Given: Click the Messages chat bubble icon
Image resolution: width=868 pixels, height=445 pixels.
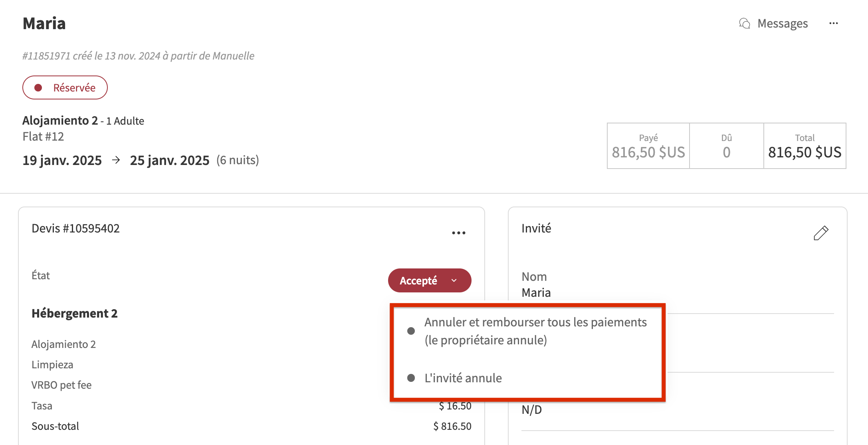Looking at the screenshot, I should pos(744,24).
